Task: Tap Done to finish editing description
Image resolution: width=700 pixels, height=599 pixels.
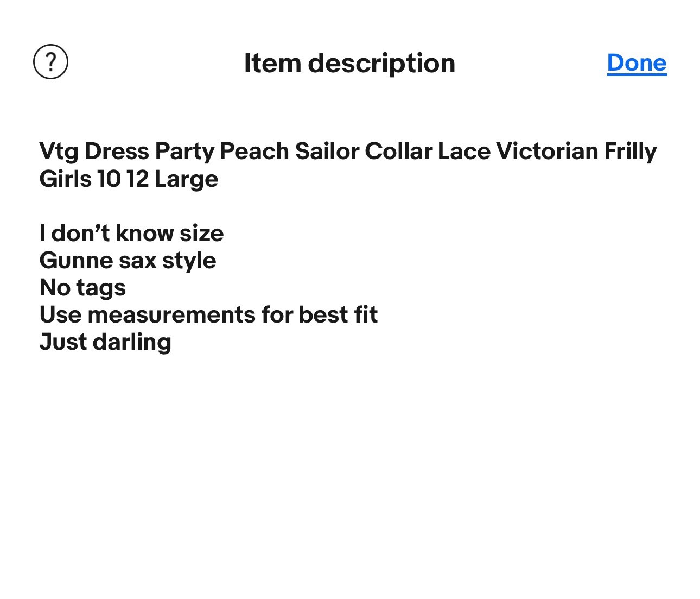Action: click(637, 62)
